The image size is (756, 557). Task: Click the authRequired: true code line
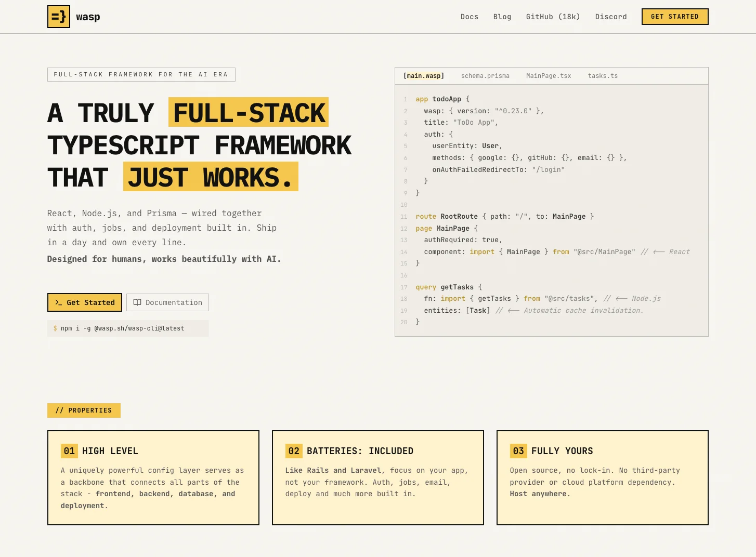[463, 240]
